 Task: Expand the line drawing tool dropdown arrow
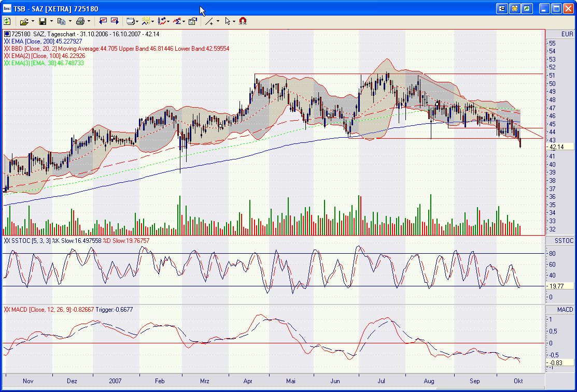click(218, 21)
